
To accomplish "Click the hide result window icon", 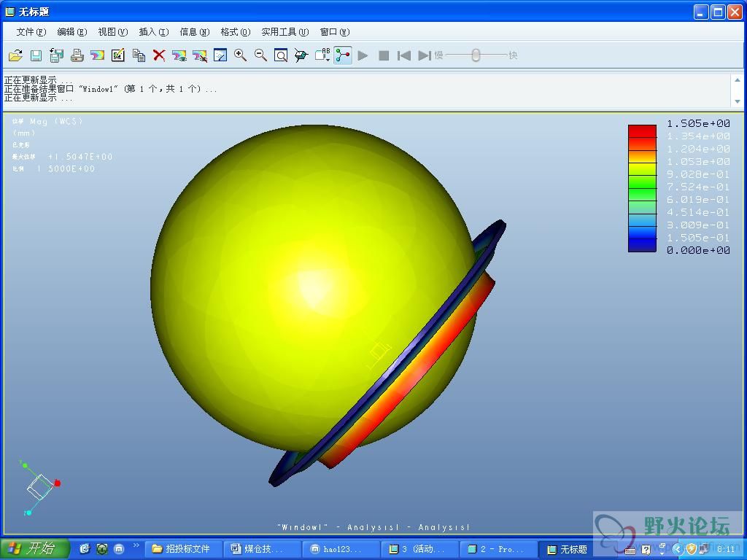I will (200, 55).
